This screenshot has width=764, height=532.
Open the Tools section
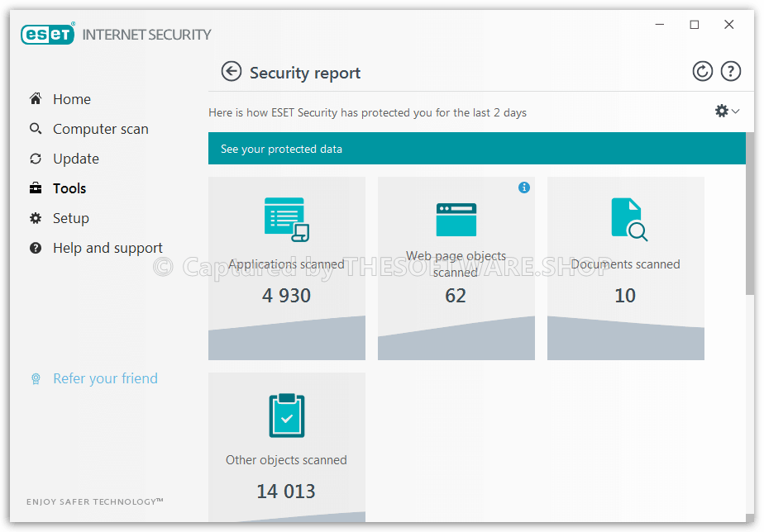[69, 188]
